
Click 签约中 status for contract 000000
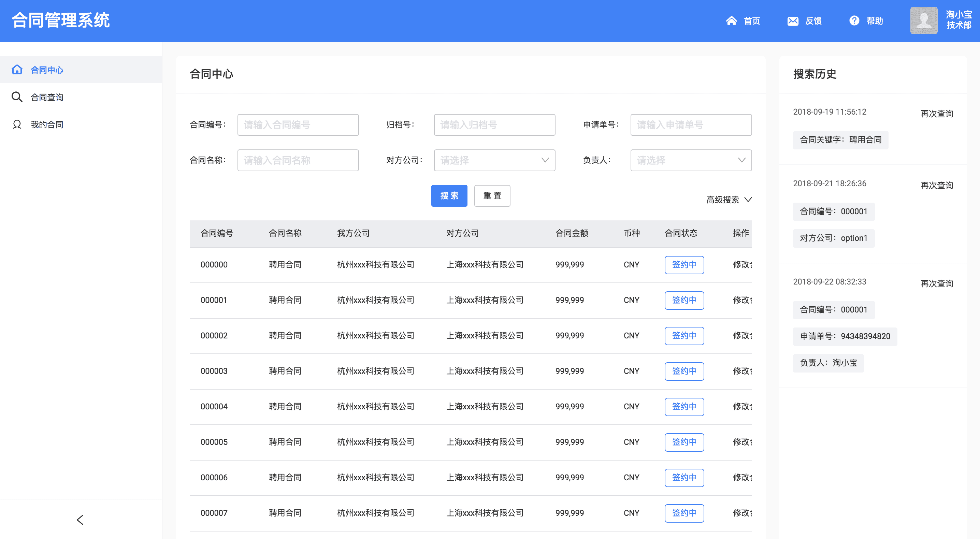tap(684, 265)
